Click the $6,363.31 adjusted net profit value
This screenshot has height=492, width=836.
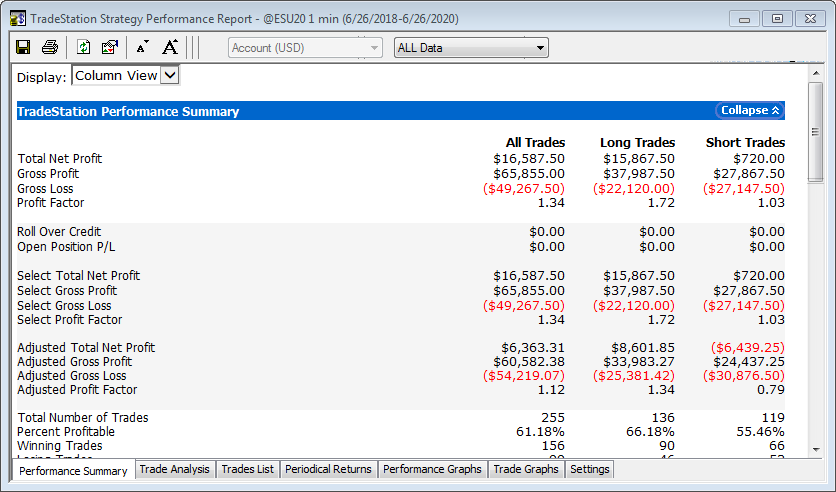point(533,348)
